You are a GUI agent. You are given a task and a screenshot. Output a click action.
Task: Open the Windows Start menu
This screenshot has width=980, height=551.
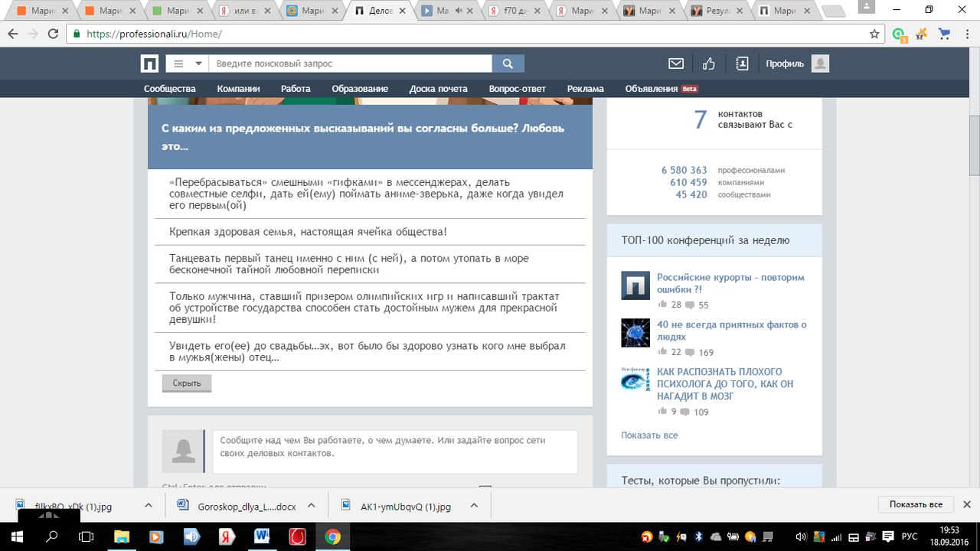(18, 536)
